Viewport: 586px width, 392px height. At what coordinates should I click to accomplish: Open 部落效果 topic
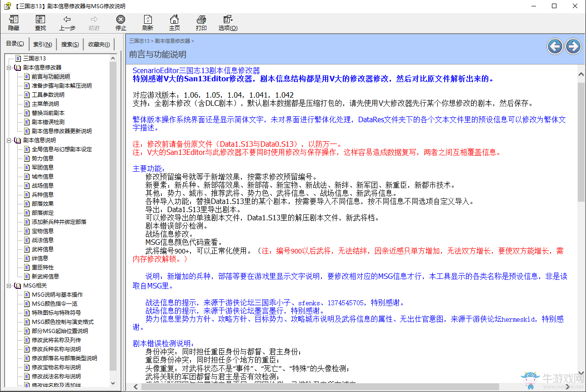click(42, 203)
